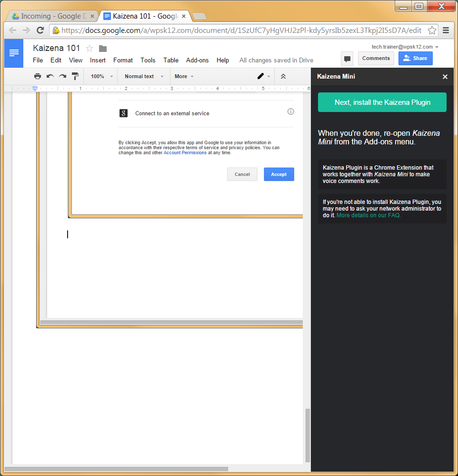
Task: Click the site security lock icon
Action: (x=56, y=30)
